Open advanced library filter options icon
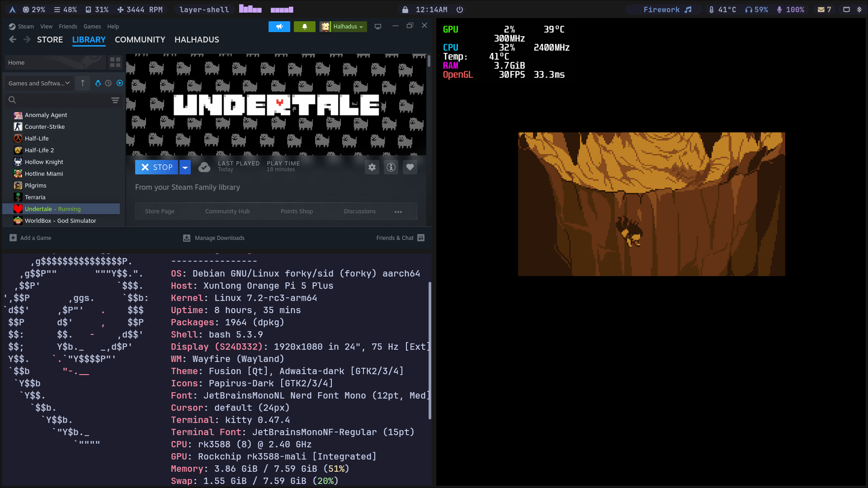Image resolution: width=868 pixels, height=488 pixels. pyautogui.click(x=115, y=100)
